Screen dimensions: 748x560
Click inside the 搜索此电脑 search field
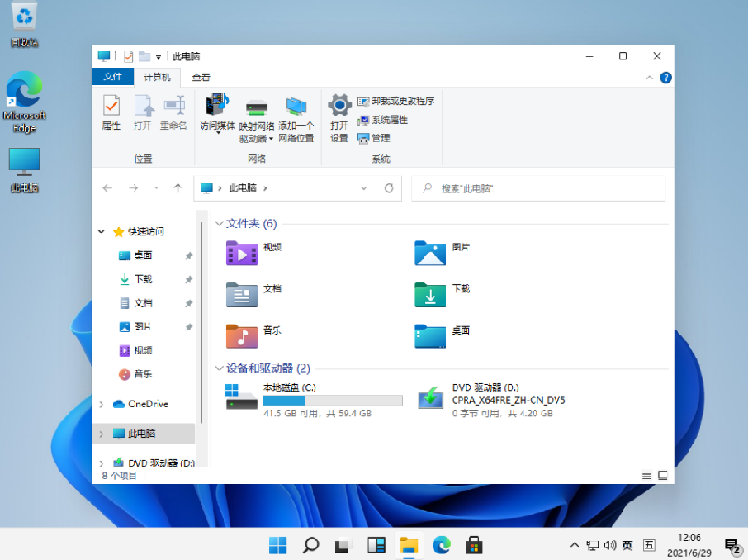(537, 187)
